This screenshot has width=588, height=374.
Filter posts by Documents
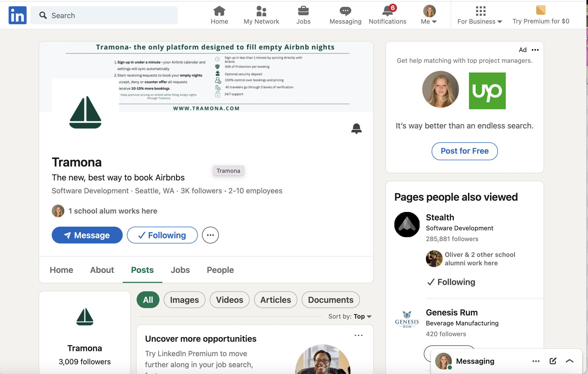331,300
